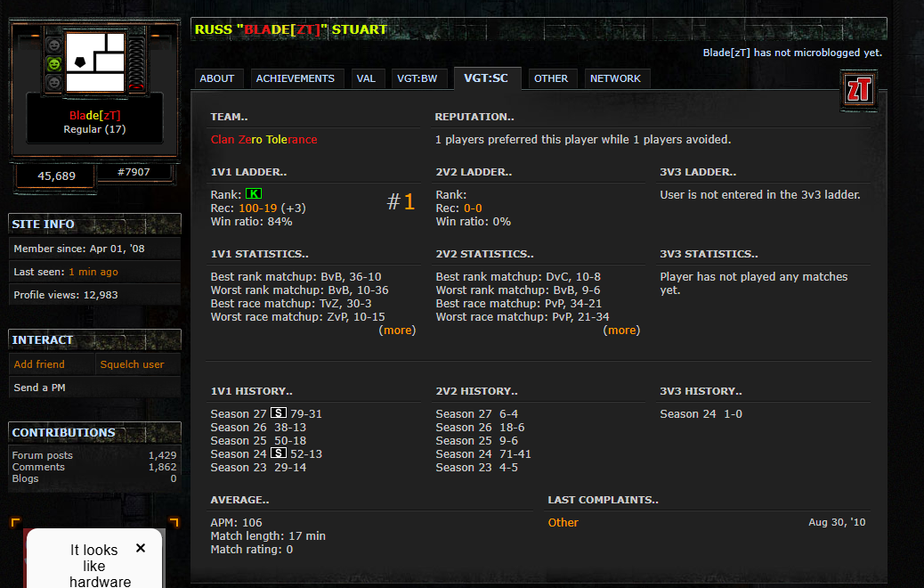Click the '#7907' rank box
924x588 pixels.
[x=134, y=172]
